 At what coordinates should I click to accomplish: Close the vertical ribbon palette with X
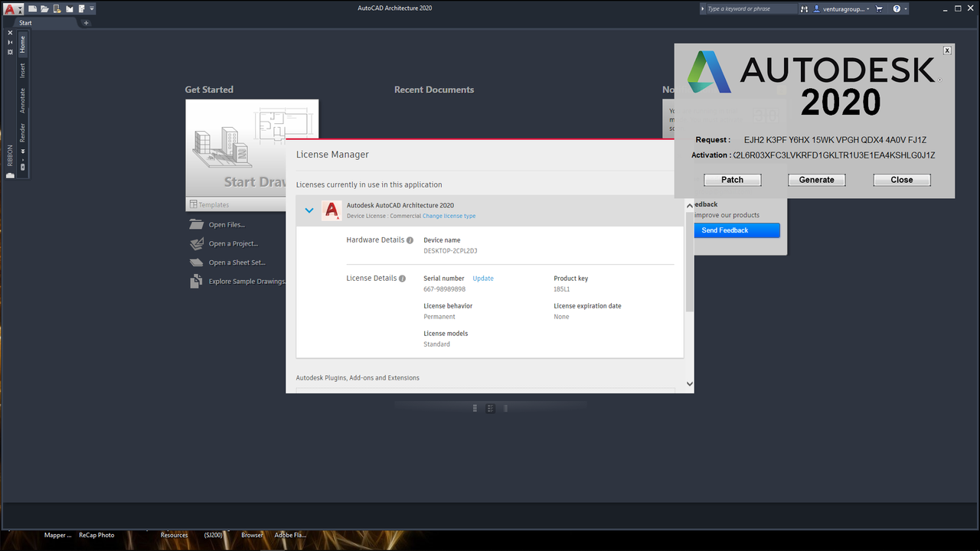10,33
